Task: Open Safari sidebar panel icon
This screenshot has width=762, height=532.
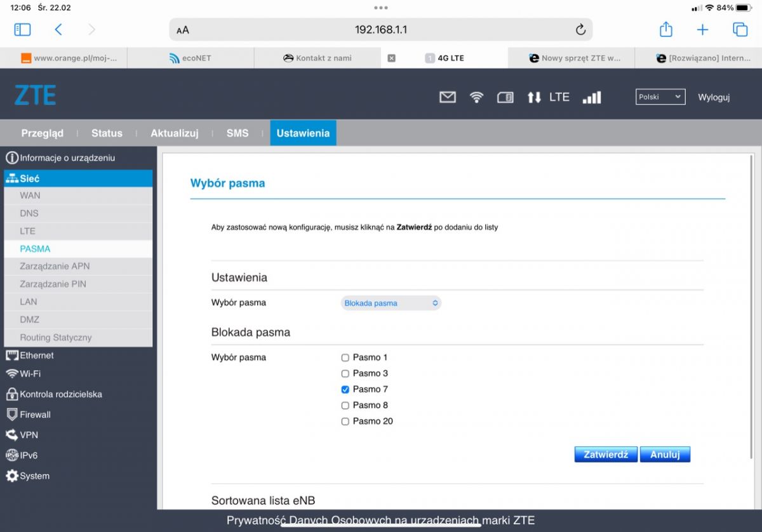Action: tap(22, 29)
